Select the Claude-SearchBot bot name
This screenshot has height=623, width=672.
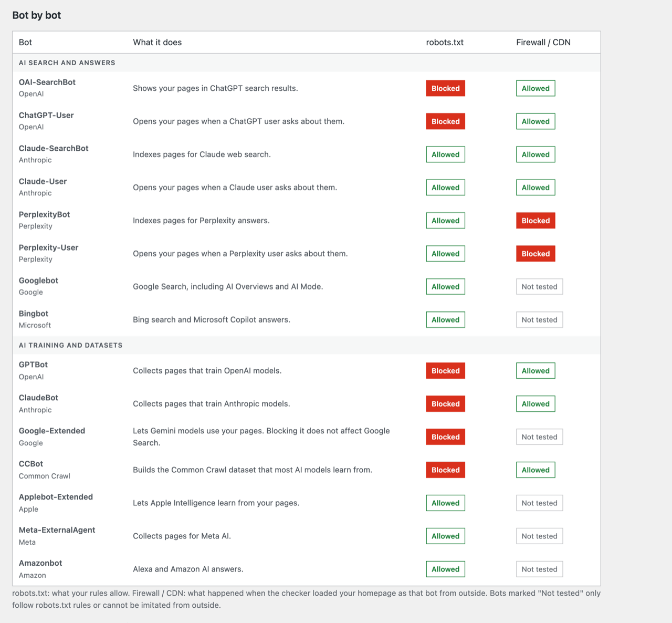coord(54,148)
